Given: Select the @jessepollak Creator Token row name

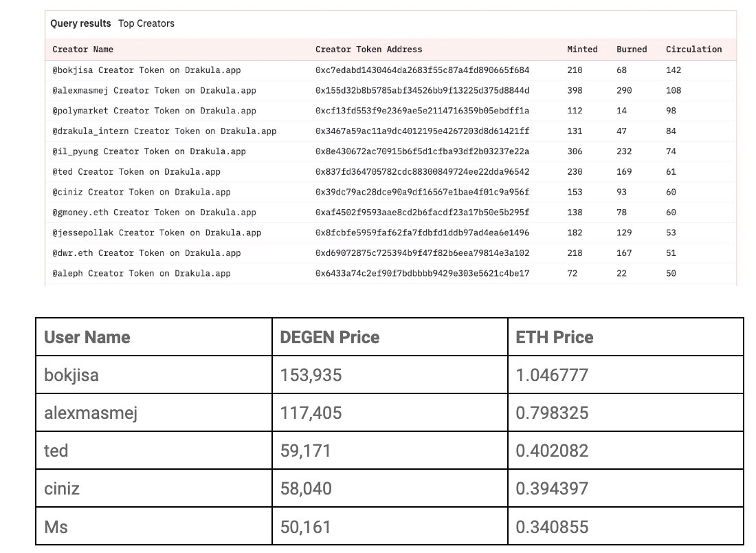Looking at the screenshot, I should (157, 232).
